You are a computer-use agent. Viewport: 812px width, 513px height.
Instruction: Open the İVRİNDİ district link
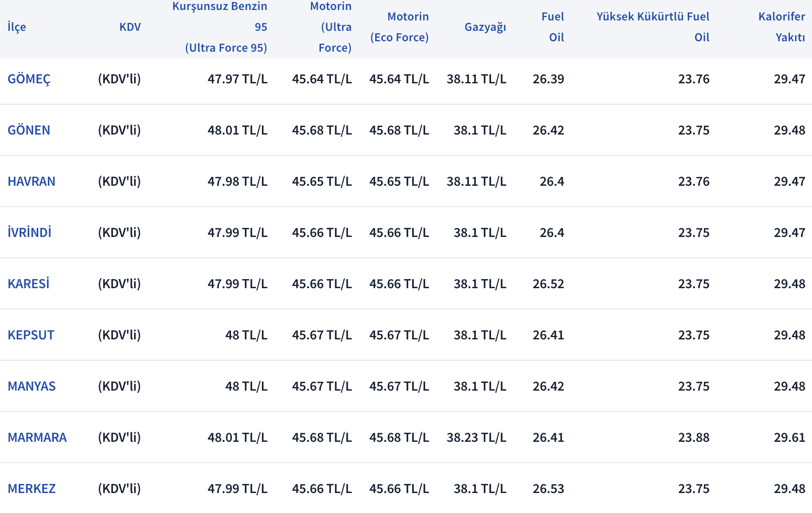tap(30, 233)
